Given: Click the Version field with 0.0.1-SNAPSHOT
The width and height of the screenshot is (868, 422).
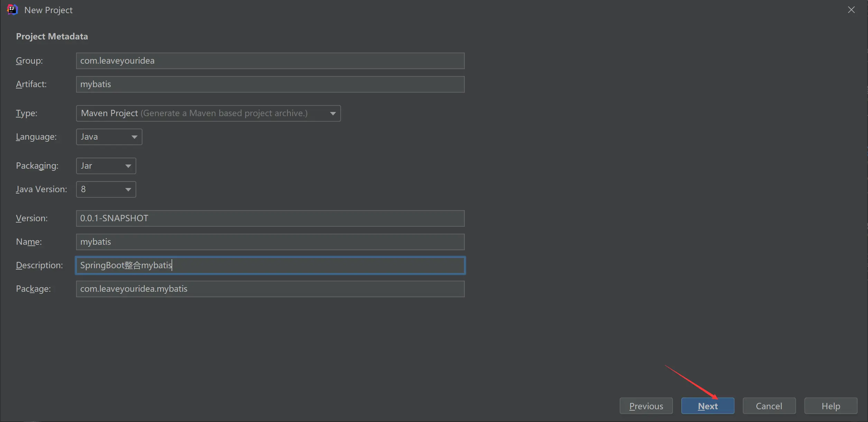Looking at the screenshot, I should click(x=270, y=218).
